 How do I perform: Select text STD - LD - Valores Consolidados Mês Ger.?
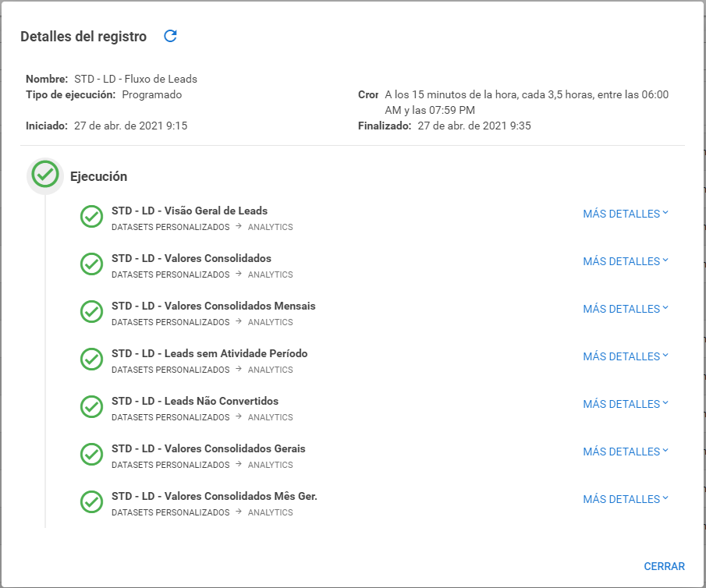[215, 496]
